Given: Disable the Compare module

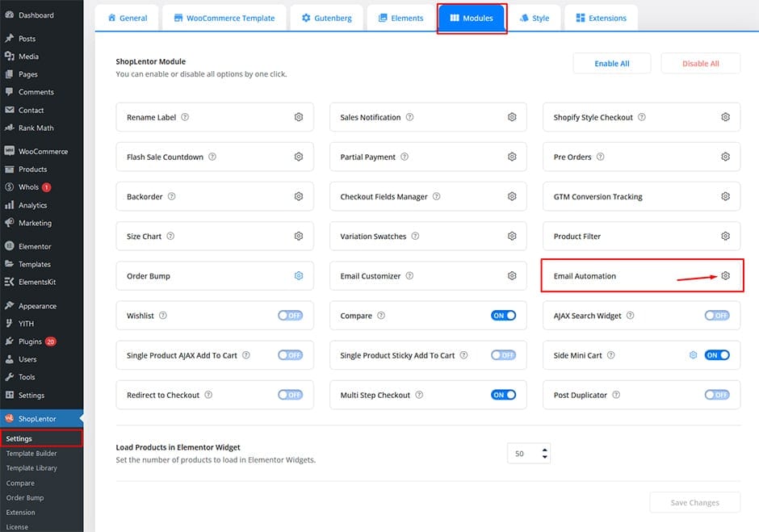Looking at the screenshot, I should (x=503, y=315).
